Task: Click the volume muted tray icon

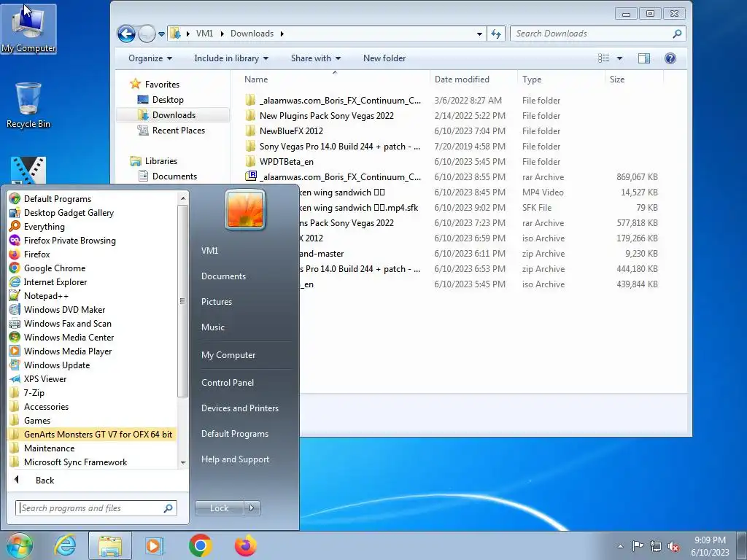Action: 673,547
